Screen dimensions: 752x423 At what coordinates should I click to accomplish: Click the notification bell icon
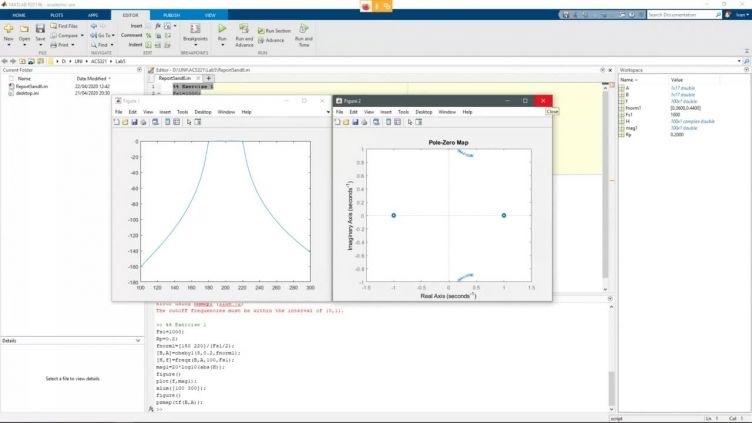tap(728, 15)
